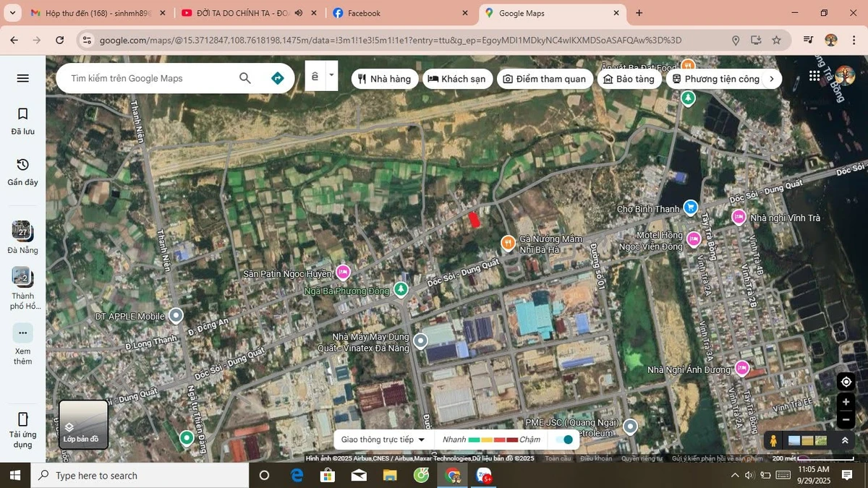The image size is (868, 488).
Task: Bookmark this page with the star icon
Action: 776,40
